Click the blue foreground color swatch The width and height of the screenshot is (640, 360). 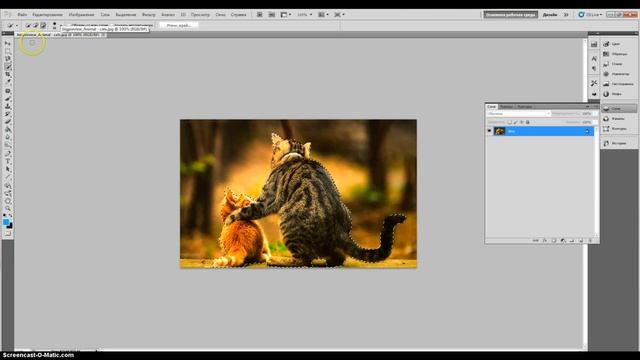coord(6,222)
